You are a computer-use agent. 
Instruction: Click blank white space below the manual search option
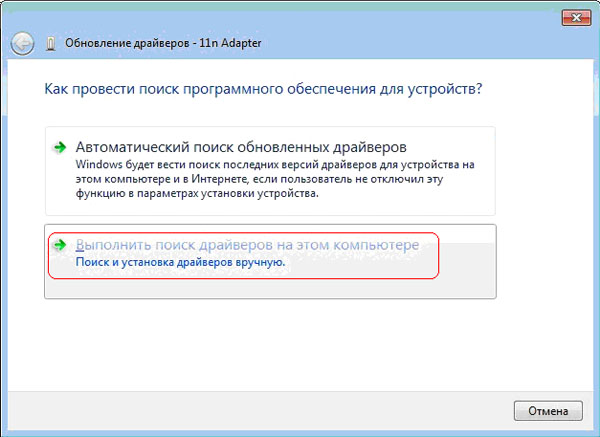point(270,340)
